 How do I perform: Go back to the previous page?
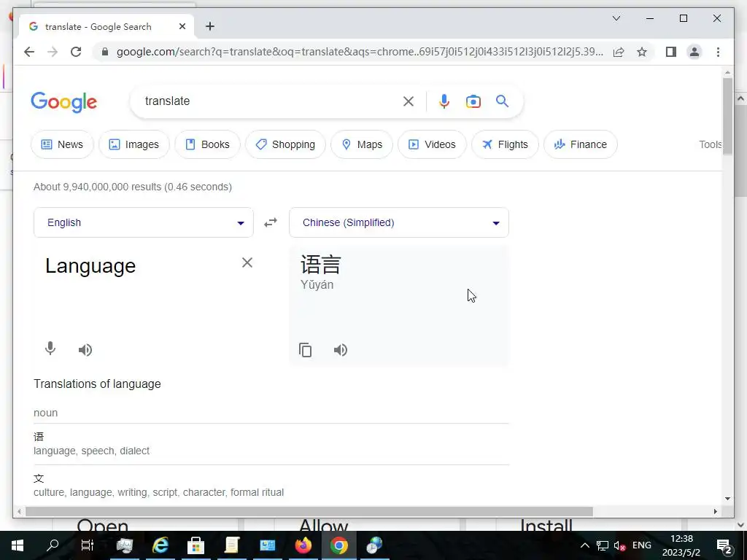(29, 52)
